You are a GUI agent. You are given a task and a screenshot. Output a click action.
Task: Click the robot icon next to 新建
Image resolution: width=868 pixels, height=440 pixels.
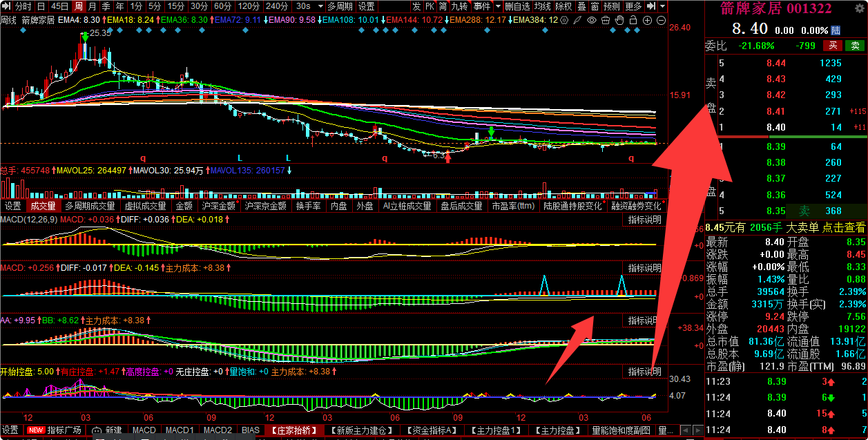click(97, 430)
